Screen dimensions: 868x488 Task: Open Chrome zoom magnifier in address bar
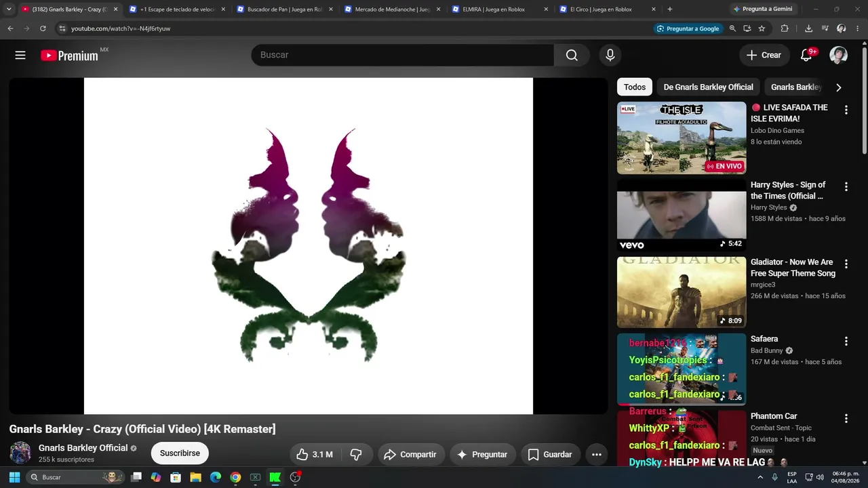pyautogui.click(x=732, y=28)
